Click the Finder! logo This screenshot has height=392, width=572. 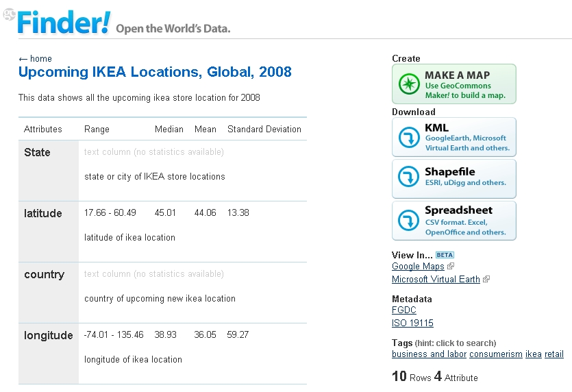[63, 23]
